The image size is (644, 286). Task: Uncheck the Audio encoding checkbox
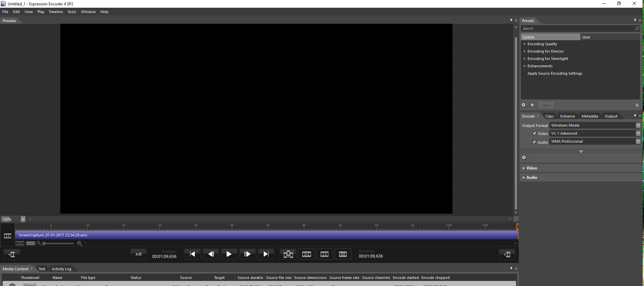(x=535, y=142)
